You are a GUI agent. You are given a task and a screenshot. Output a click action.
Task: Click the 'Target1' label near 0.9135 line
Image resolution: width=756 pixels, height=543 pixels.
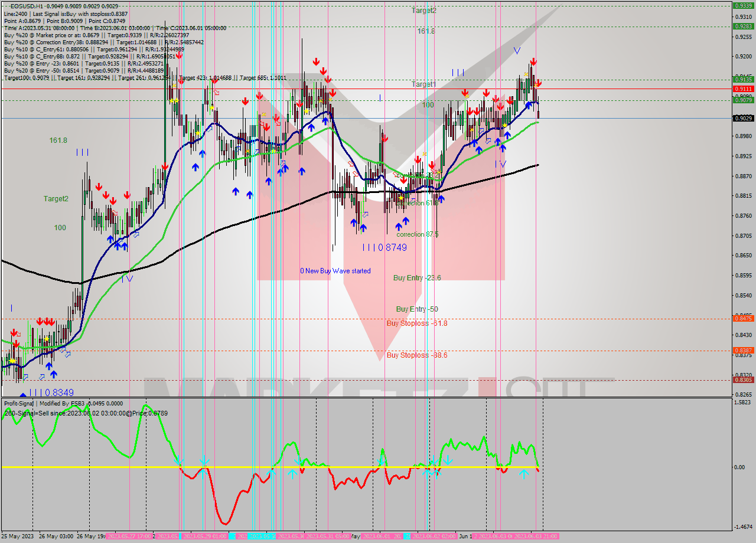(424, 84)
